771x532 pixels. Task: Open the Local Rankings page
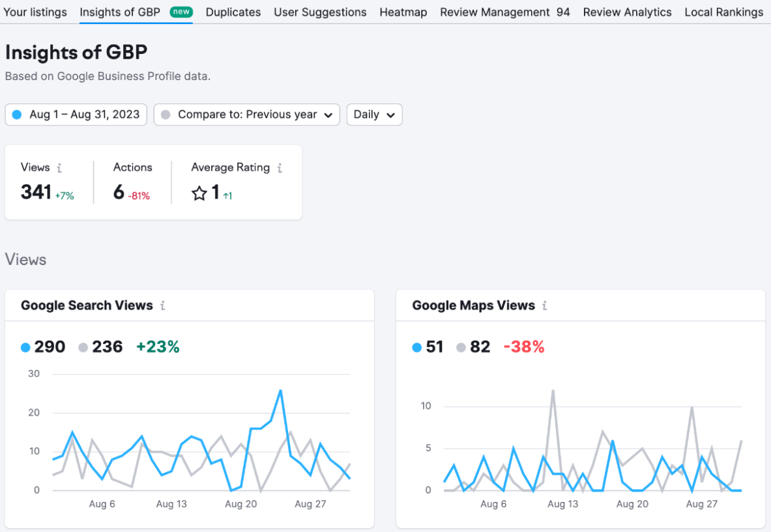click(723, 12)
